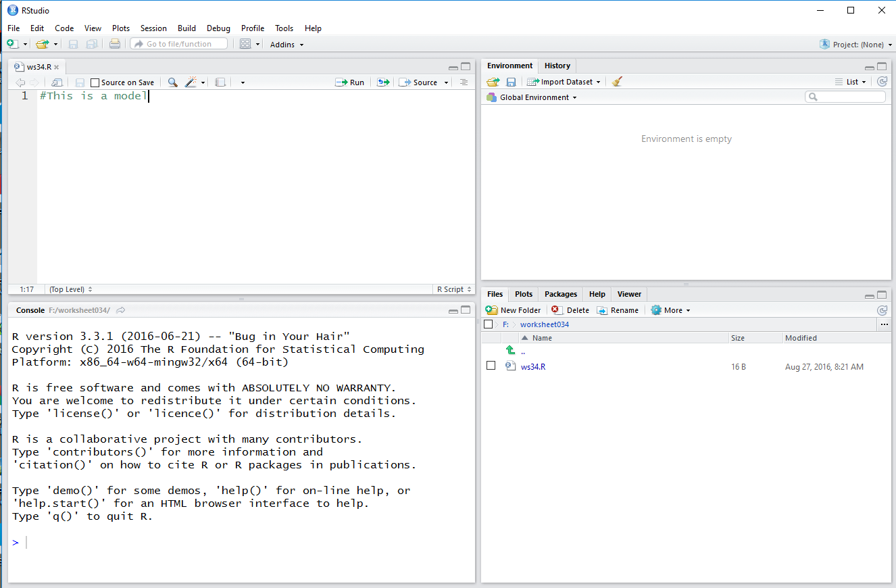The image size is (896, 588).
Task: Open the Addins dropdown
Action: coord(287,45)
